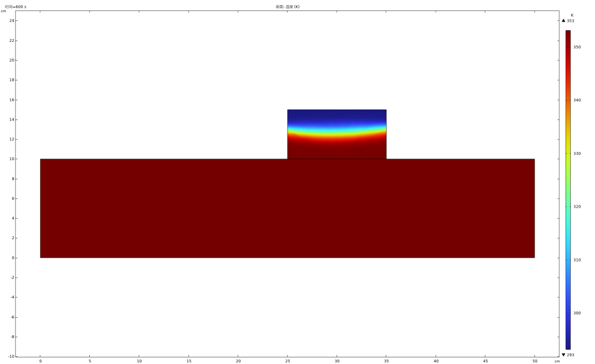Click the x-axis tick label 30
Viewport: 595px width, 364px height.
[337, 361]
